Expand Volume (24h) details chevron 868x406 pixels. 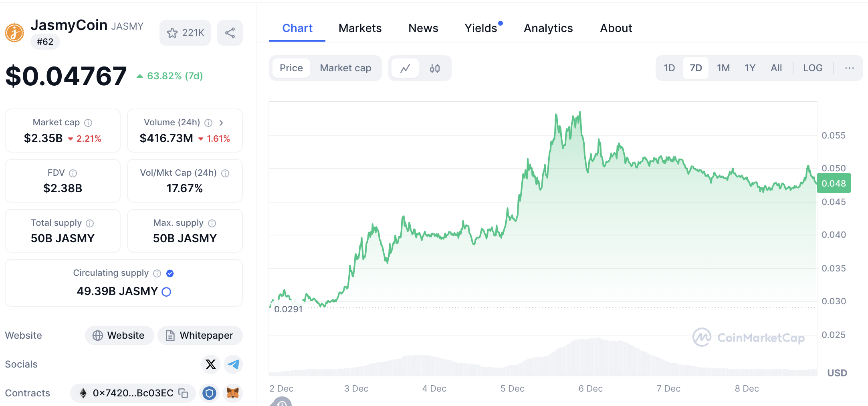pyautogui.click(x=221, y=123)
